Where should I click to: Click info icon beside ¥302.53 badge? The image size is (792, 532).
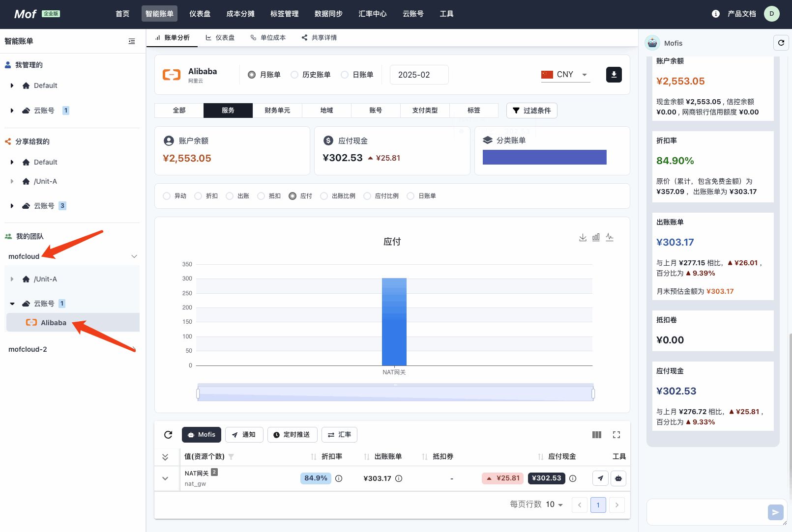click(x=573, y=478)
